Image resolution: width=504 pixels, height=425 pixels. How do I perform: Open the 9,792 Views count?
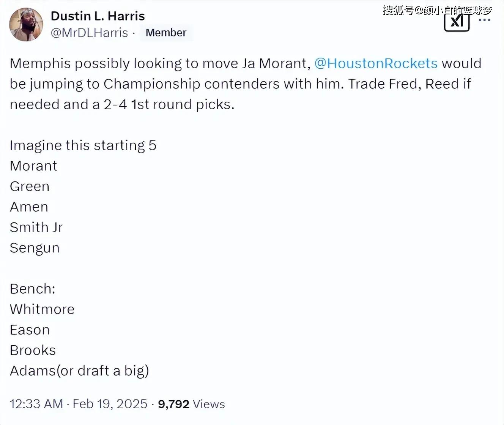click(x=191, y=404)
